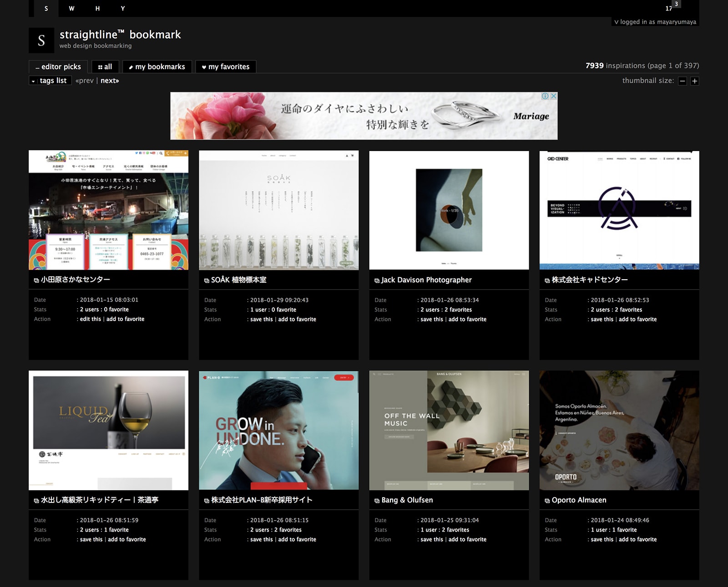The image size is (728, 587).
Task: Click external link icon beside Oporto Almacen
Action: (x=547, y=501)
